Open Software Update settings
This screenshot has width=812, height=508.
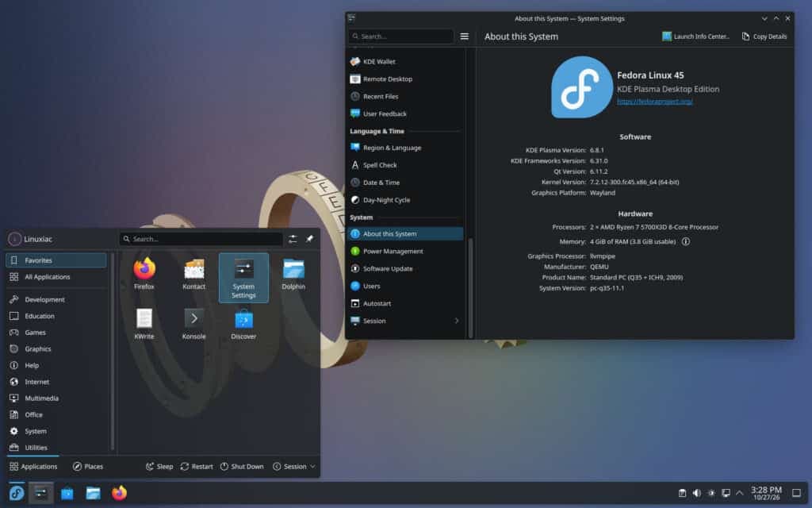click(x=405, y=268)
